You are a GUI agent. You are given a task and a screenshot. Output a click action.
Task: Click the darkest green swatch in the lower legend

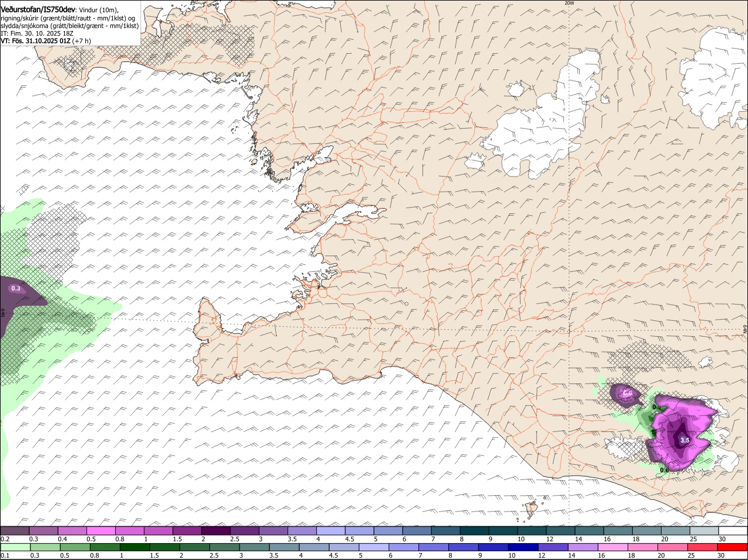tap(134, 547)
